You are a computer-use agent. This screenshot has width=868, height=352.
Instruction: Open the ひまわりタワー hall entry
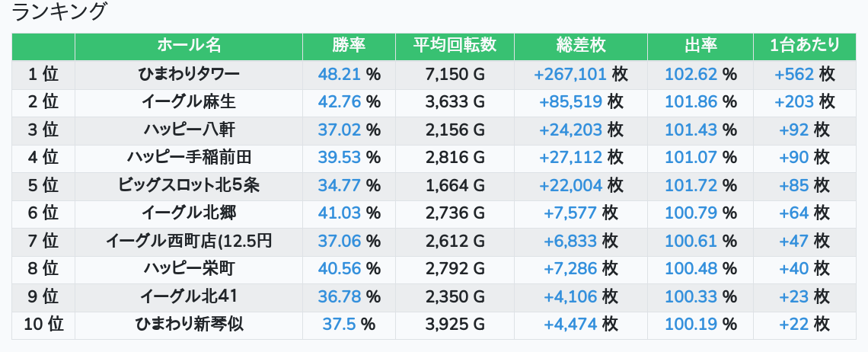click(189, 74)
